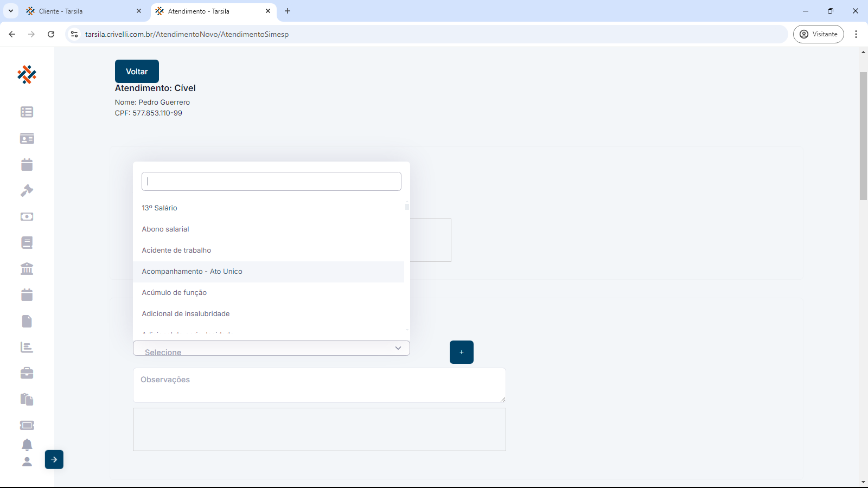This screenshot has width=868, height=488.
Task: Focus the Observações text area
Action: tap(319, 385)
